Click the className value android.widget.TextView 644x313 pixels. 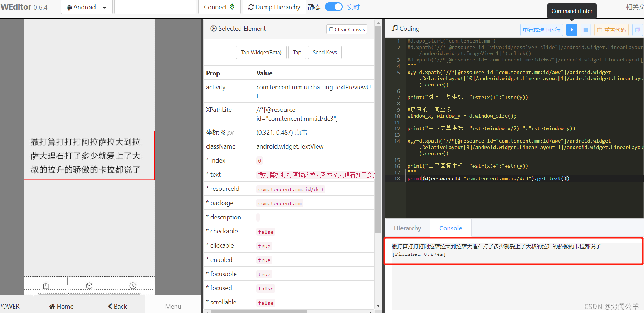tap(290, 146)
